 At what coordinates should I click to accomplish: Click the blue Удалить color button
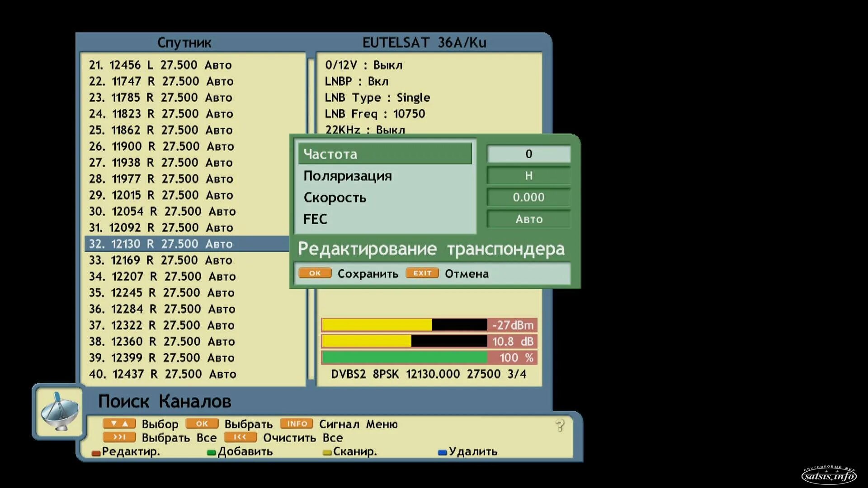point(443,453)
